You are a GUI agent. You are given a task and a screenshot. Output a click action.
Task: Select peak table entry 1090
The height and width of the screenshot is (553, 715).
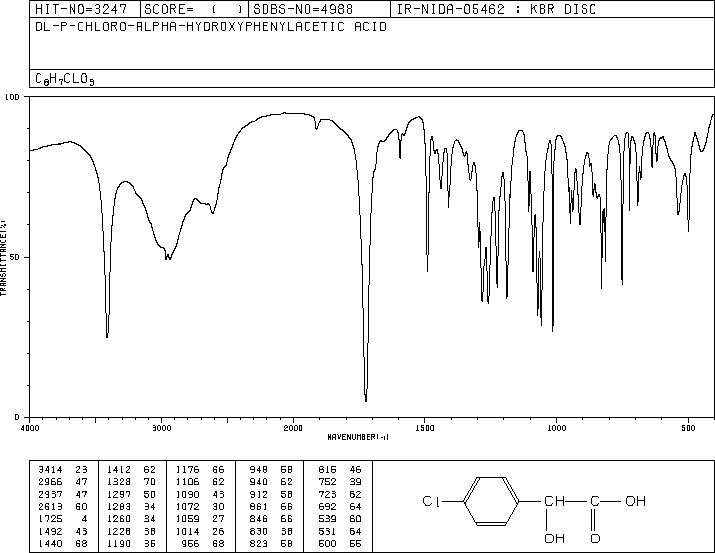click(200, 494)
